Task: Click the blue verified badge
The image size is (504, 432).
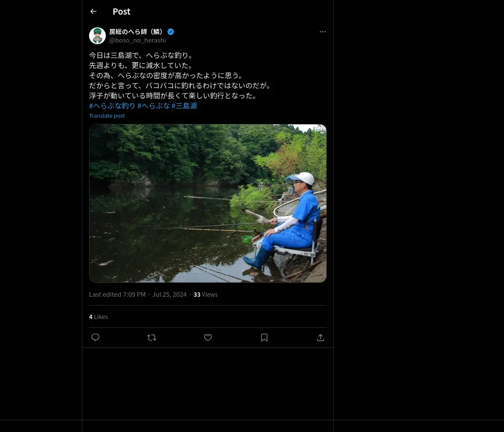Action: tap(171, 32)
